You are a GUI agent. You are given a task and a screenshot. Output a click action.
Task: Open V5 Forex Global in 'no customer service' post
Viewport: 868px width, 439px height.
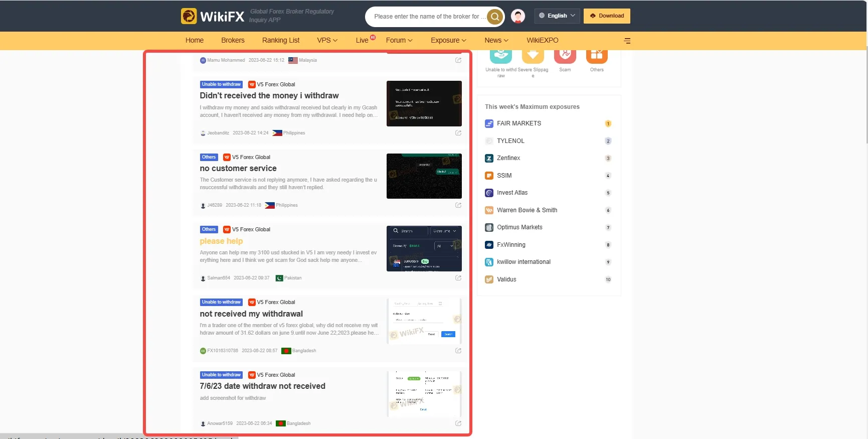(x=251, y=158)
